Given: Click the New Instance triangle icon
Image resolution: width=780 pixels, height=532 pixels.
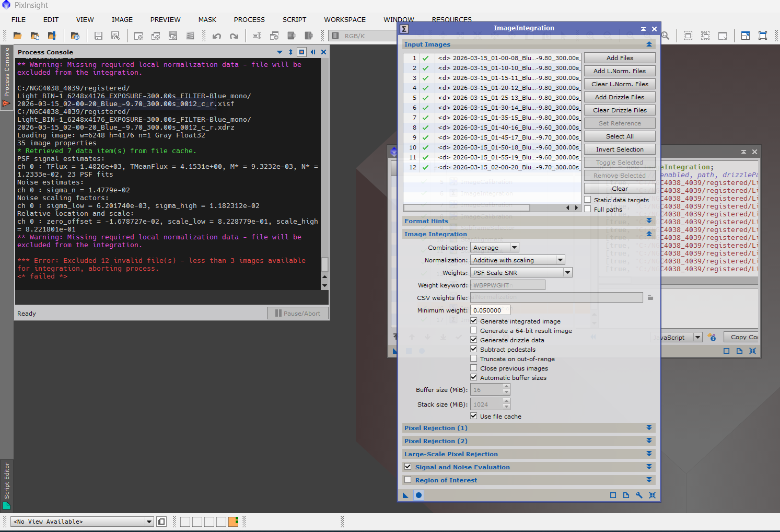Looking at the screenshot, I should [x=405, y=495].
